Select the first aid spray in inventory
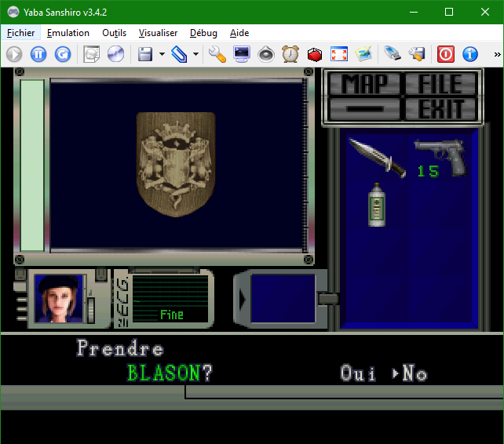 click(x=376, y=205)
